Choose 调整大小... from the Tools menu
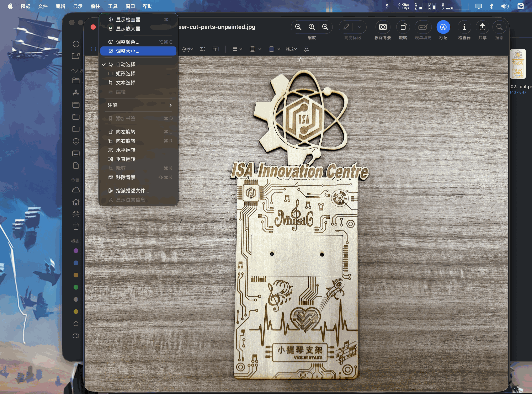 point(138,51)
